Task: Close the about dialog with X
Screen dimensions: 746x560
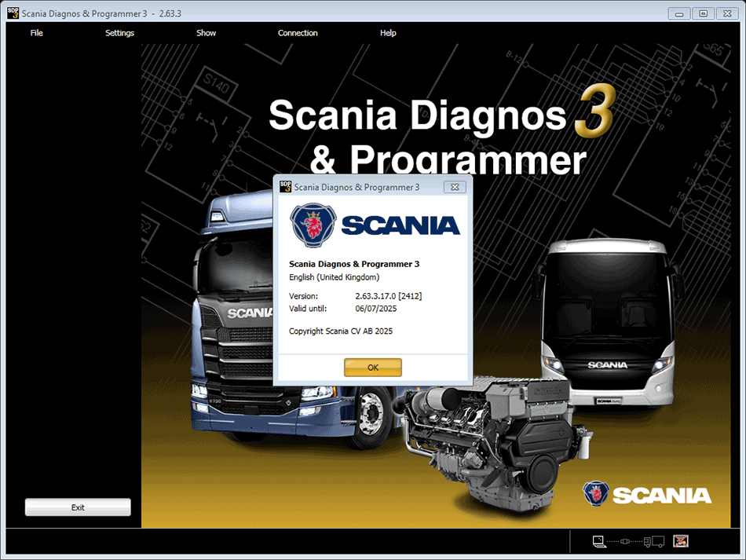Action: (x=455, y=187)
